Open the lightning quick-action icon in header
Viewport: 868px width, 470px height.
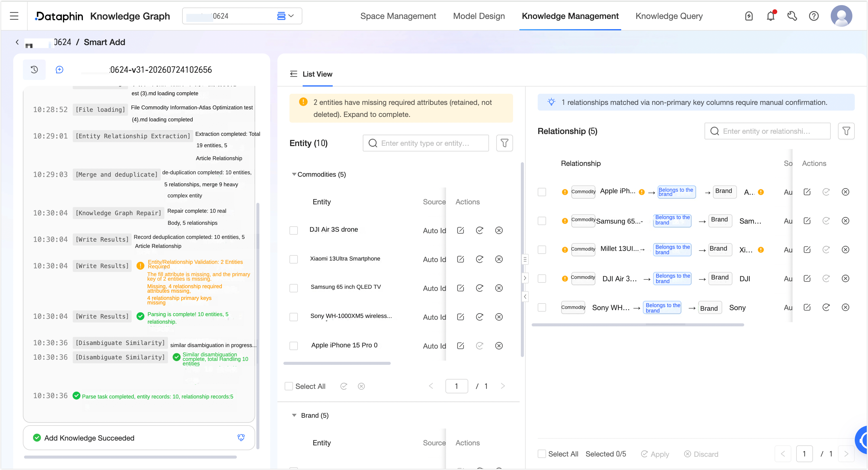pyautogui.click(x=749, y=16)
